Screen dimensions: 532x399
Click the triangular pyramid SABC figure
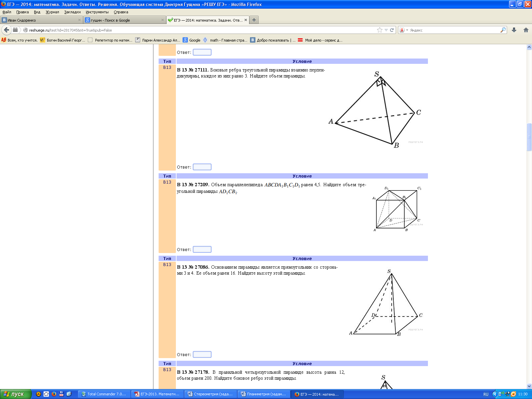[x=375, y=110]
